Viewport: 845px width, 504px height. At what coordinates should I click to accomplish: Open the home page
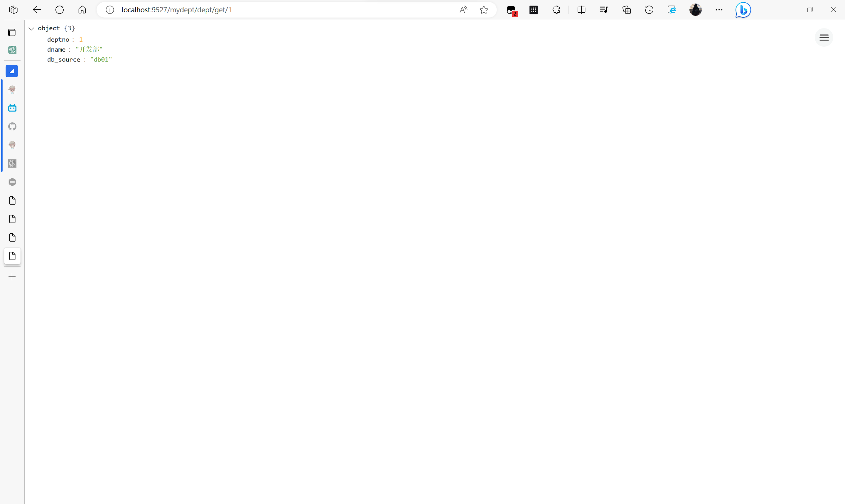(x=82, y=10)
